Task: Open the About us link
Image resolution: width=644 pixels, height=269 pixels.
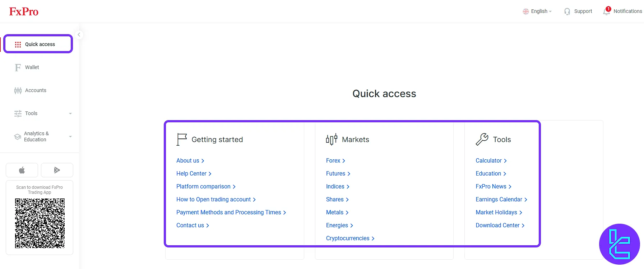Action: (x=190, y=161)
